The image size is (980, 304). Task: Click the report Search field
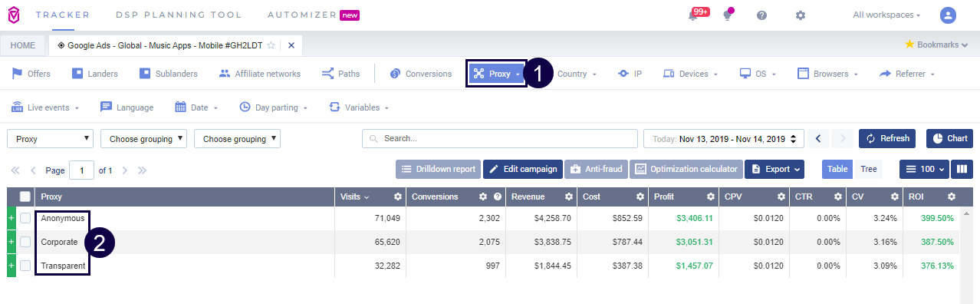point(500,139)
